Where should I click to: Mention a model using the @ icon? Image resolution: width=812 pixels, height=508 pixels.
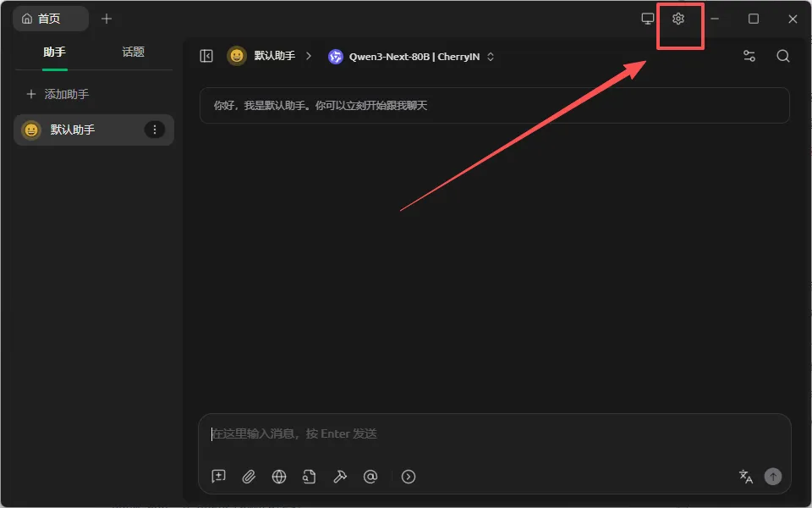[370, 477]
